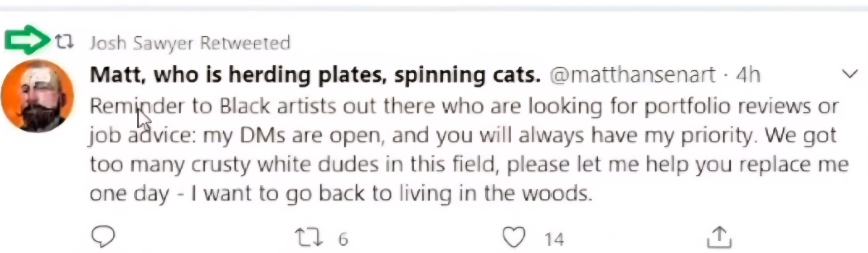Retweet this post using the retweet icon
Viewport: 868px width, 253px height.
point(309,238)
